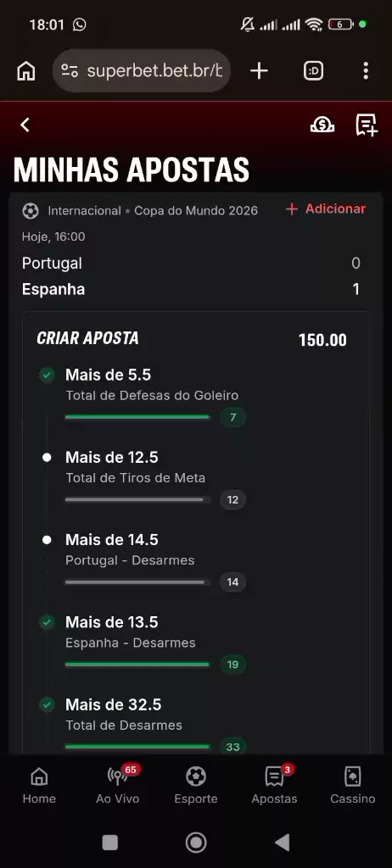The image size is (392, 868).
Task: Open a new browser tab
Action: click(x=259, y=71)
